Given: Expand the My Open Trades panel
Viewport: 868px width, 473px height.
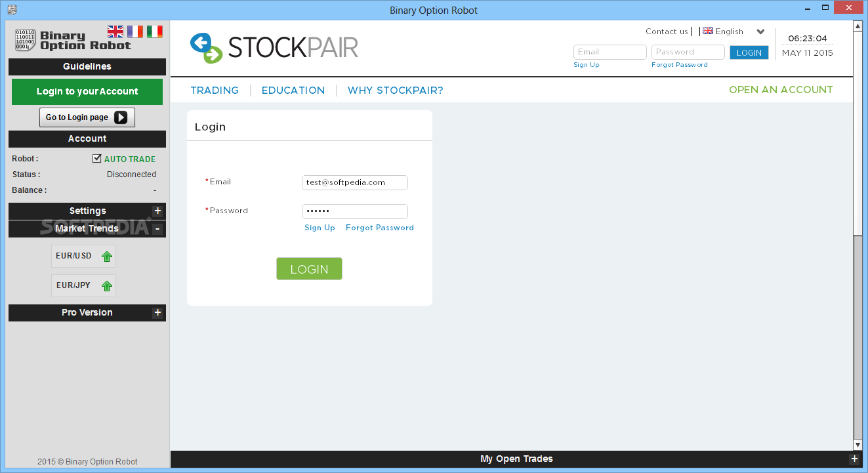Looking at the screenshot, I should pyautogui.click(x=854, y=459).
